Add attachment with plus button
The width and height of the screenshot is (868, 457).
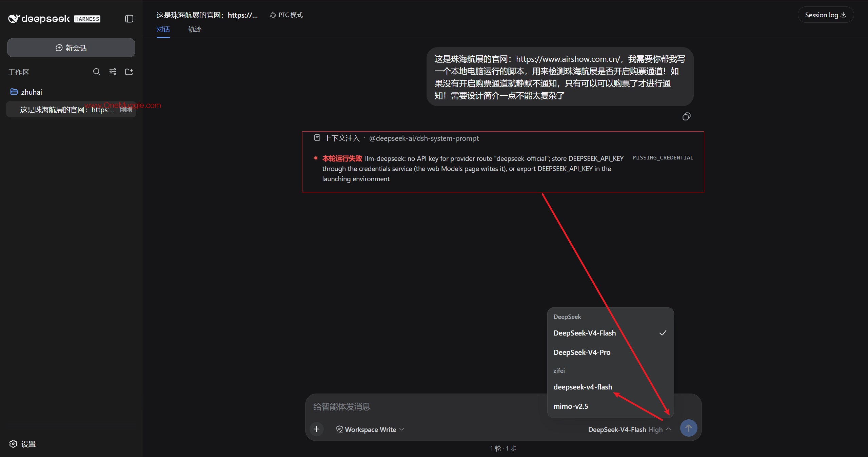point(316,429)
